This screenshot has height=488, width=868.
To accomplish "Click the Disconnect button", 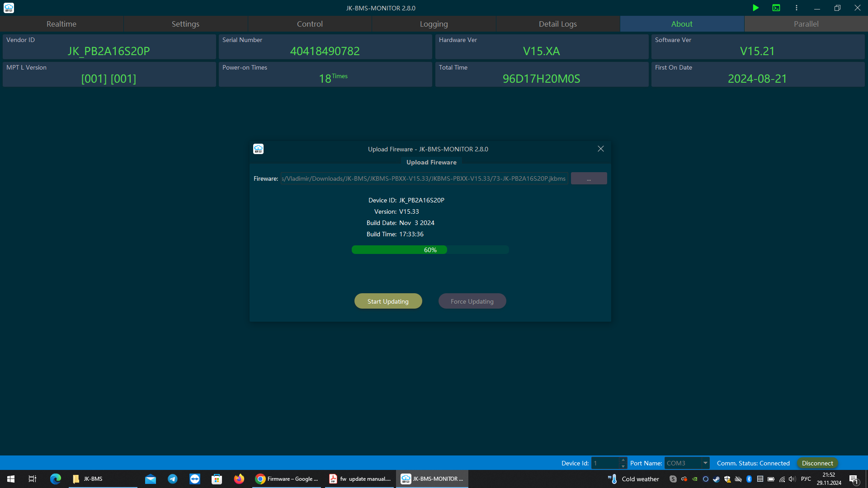I will point(817,463).
